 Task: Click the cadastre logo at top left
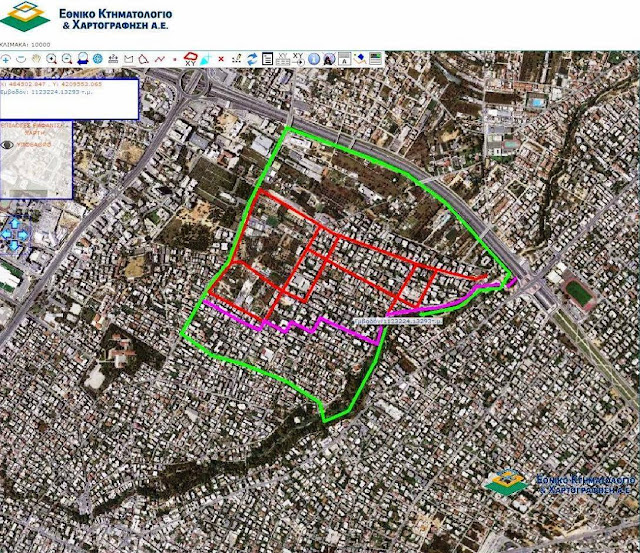[x=87, y=18]
